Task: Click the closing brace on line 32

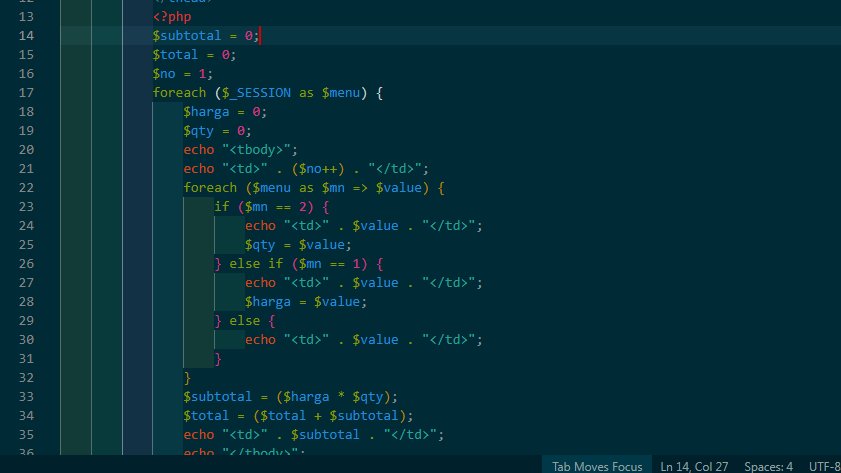Action: [187, 378]
